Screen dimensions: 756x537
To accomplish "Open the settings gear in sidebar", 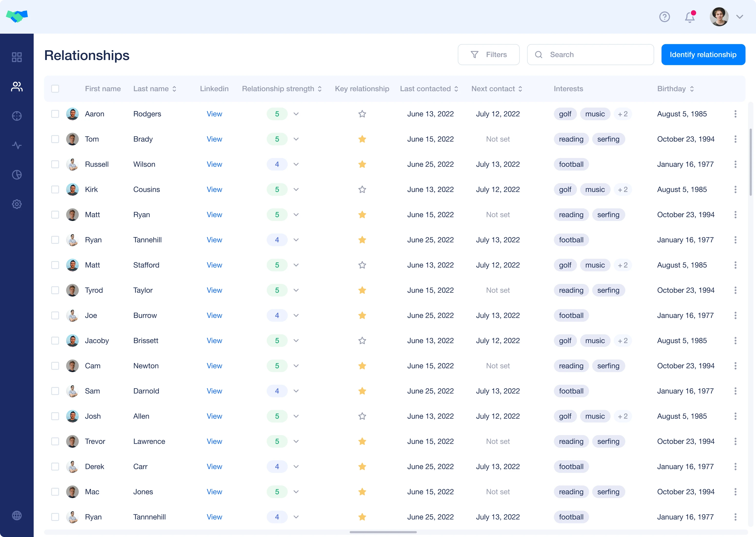I will pos(17,204).
